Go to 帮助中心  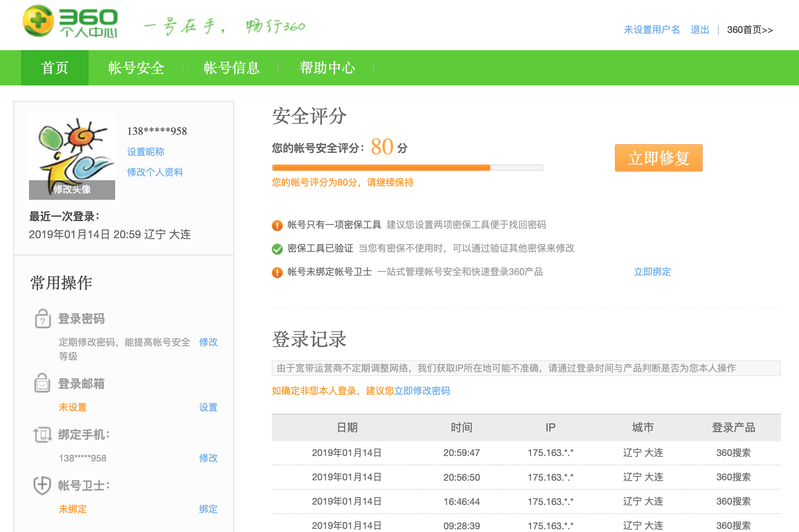pos(327,67)
